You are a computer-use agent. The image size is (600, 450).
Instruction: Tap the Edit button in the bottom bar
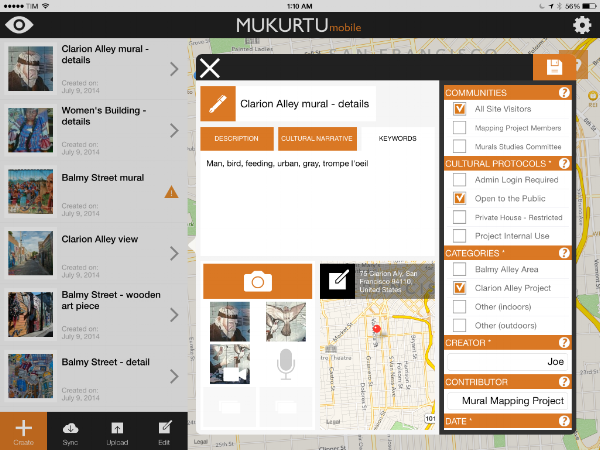[x=164, y=431]
